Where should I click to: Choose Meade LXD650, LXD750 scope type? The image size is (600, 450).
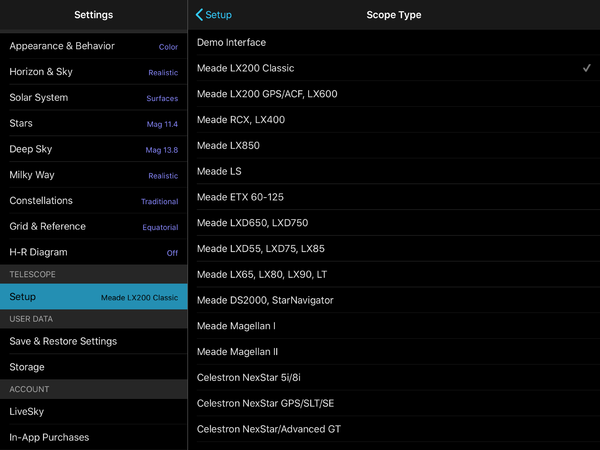point(394,223)
